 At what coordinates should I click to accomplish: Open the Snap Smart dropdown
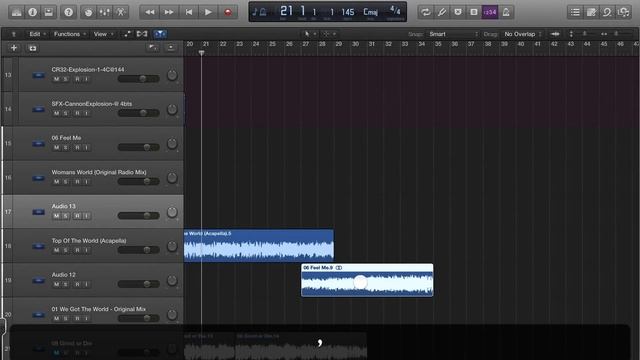[x=452, y=34]
